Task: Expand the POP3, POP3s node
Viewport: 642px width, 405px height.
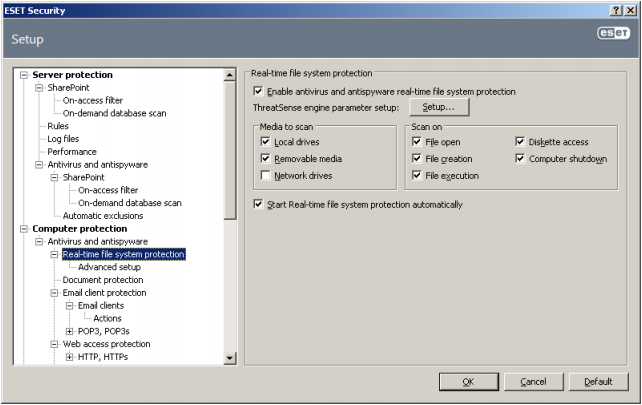Action: 69,331
